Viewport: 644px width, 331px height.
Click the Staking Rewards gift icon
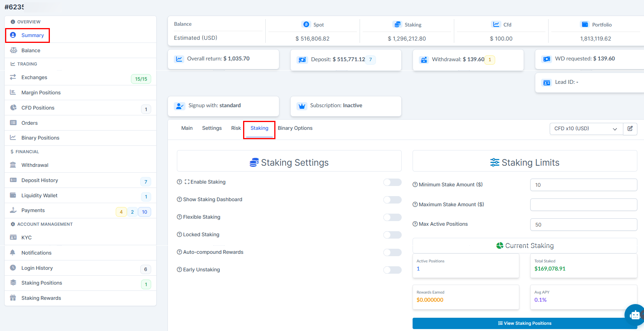[13, 298]
